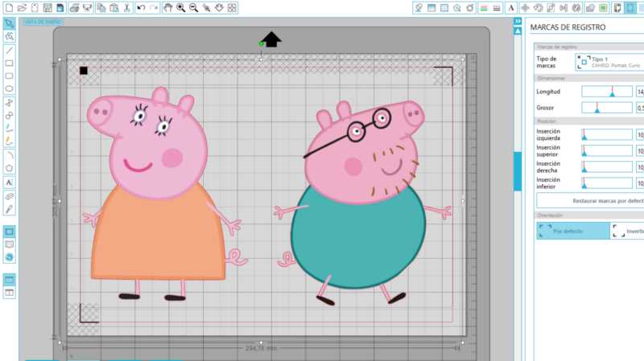The image size is (644, 361).
Task: Open the Design Store globe icon
Action: click(9, 257)
